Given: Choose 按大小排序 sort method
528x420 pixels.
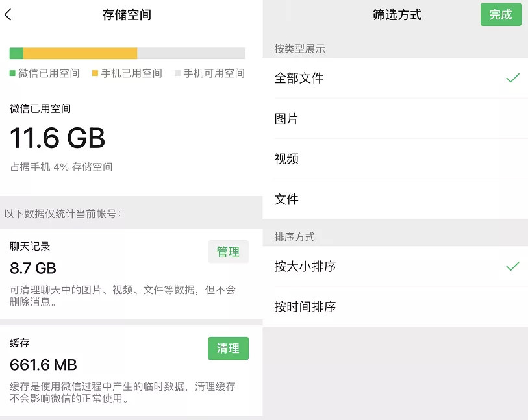Looking at the screenshot, I should pyautogui.click(x=396, y=266).
